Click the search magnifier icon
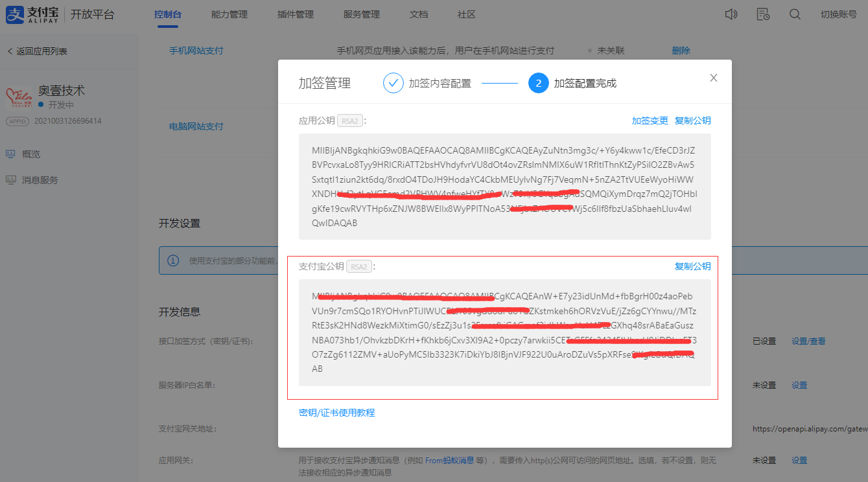 tap(795, 14)
